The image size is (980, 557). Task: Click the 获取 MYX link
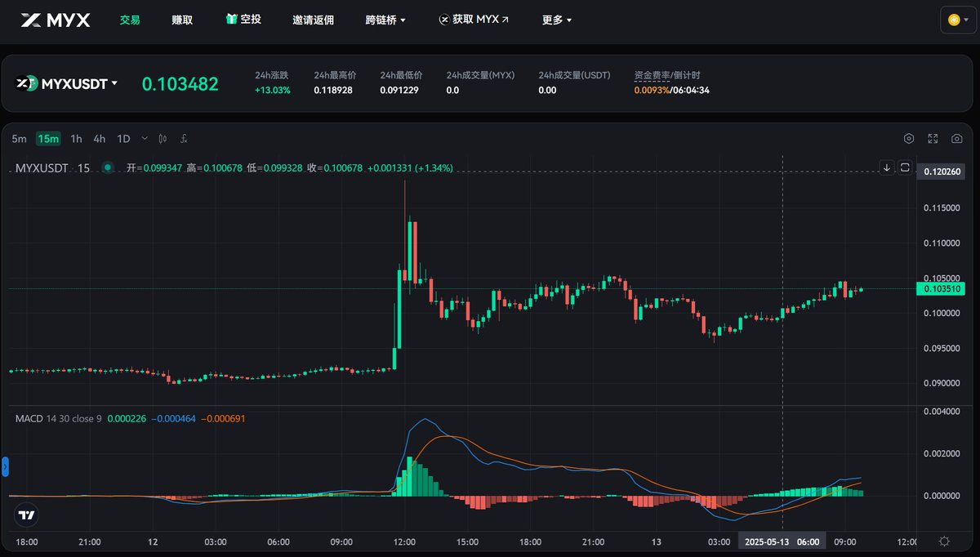[x=473, y=20]
